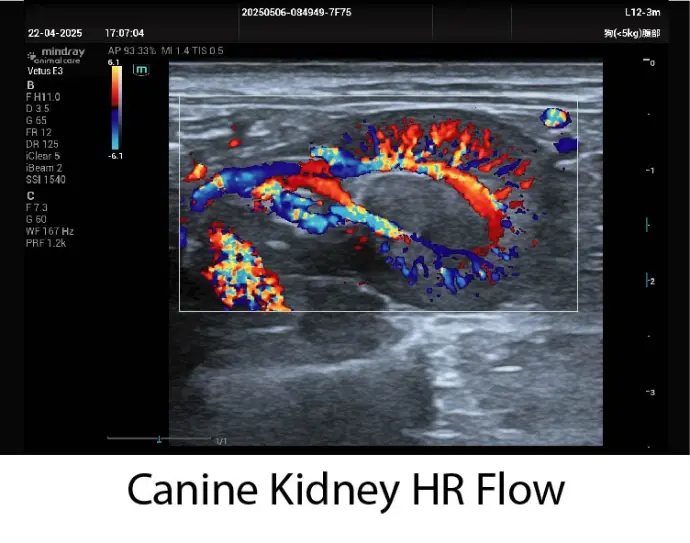The height and width of the screenshot is (543, 690).
Task: Click the cine loop progress slider
Action: coord(158,438)
